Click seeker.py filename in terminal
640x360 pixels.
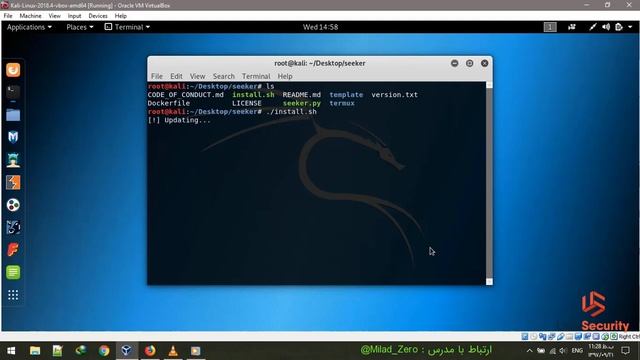pyautogui.click(x=302, y=103)
